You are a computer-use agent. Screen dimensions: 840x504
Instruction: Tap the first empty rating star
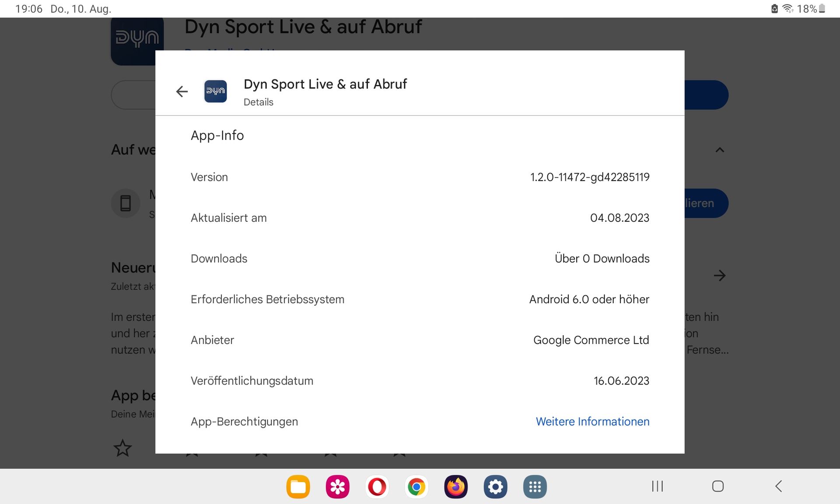tap(122, 448)
